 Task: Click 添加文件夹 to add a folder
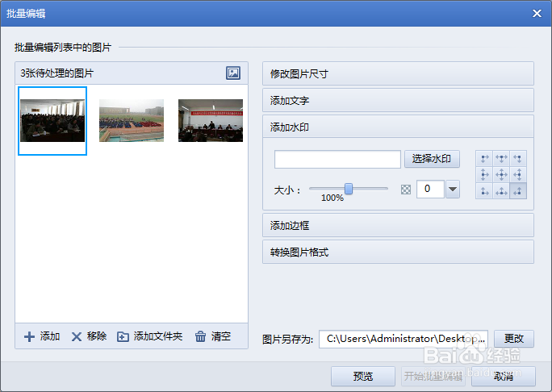point(149,336)
